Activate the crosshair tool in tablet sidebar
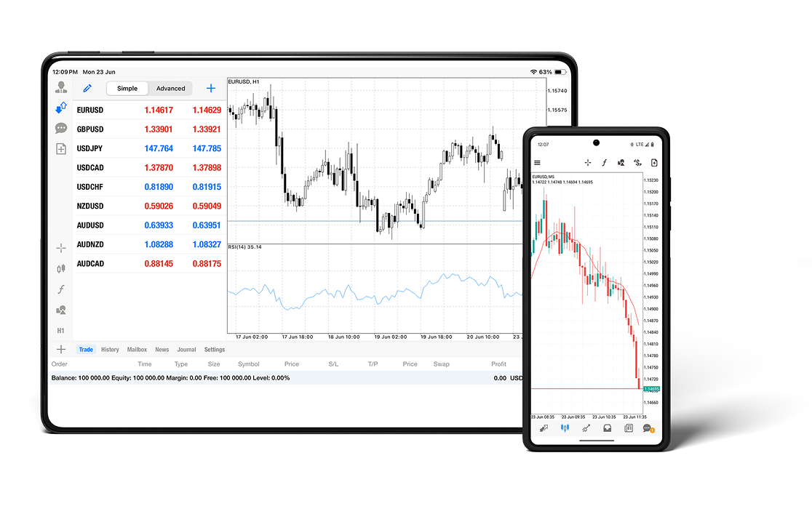812x506 pixels. [61, 249]
